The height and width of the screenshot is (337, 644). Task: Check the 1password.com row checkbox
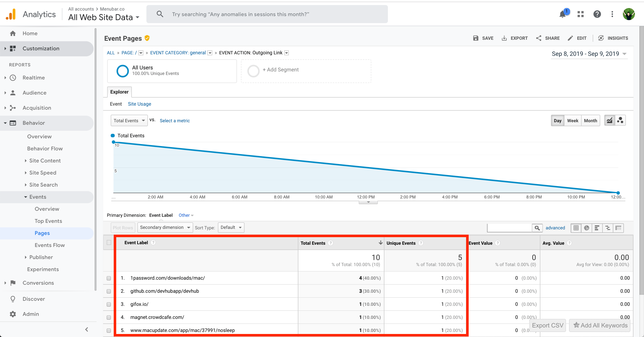pyautogui.click(x=109, y=278)
